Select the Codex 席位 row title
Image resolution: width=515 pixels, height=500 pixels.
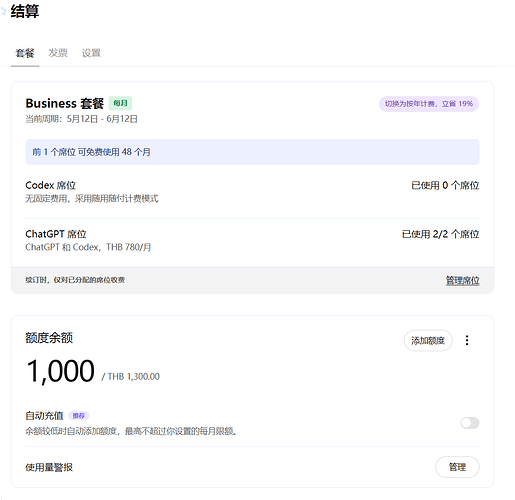coord(51,185)
